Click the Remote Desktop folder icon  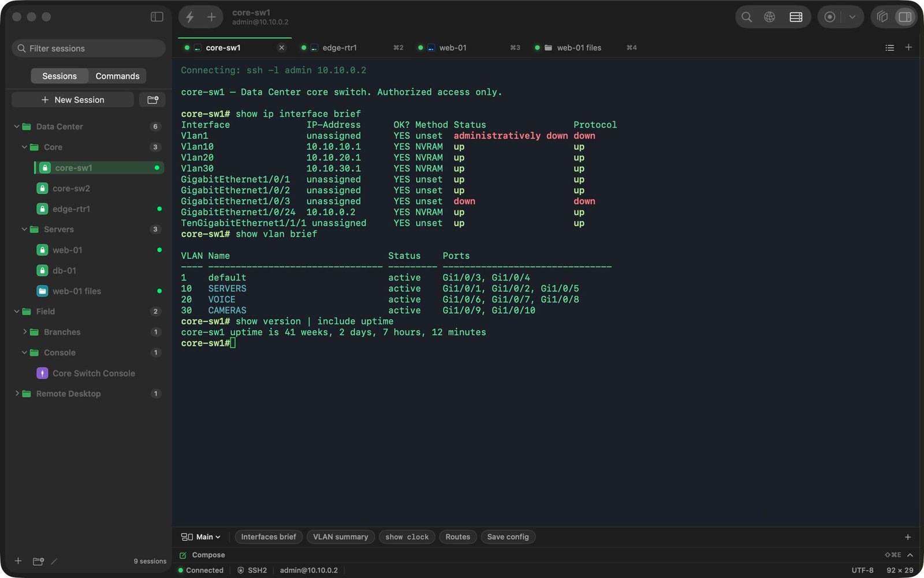[27, 394]
